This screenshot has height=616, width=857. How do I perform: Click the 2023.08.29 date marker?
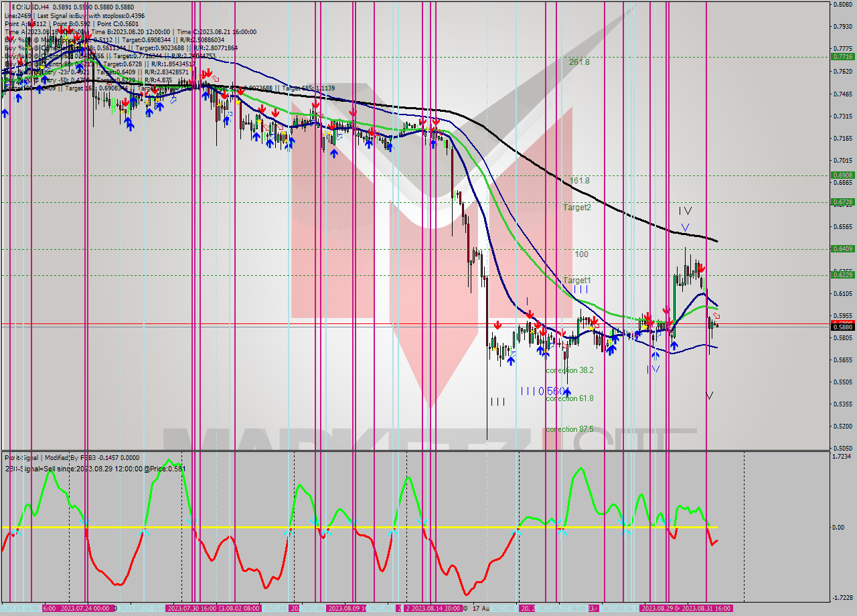click(x=659, y=609)
